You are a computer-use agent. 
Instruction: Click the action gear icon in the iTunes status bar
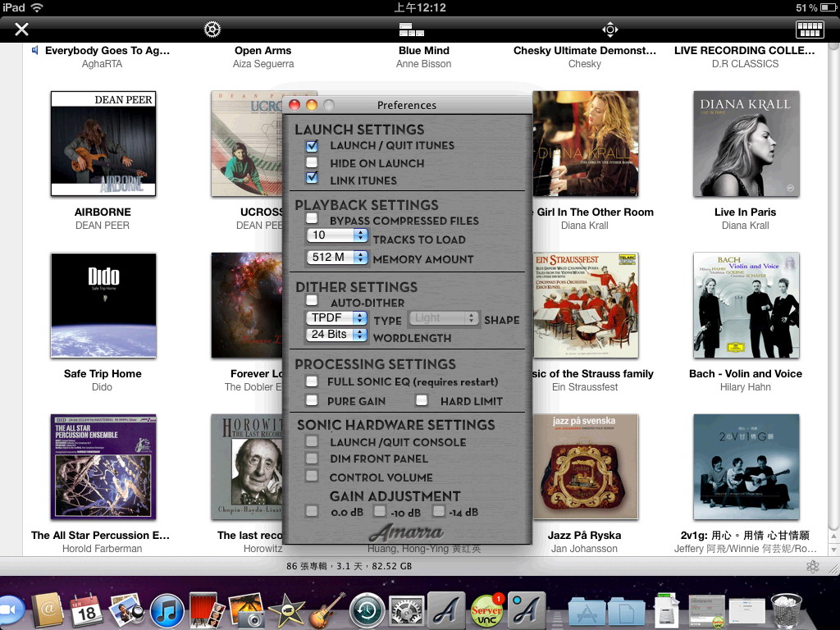pyautogui.click(x=813, y=566)
